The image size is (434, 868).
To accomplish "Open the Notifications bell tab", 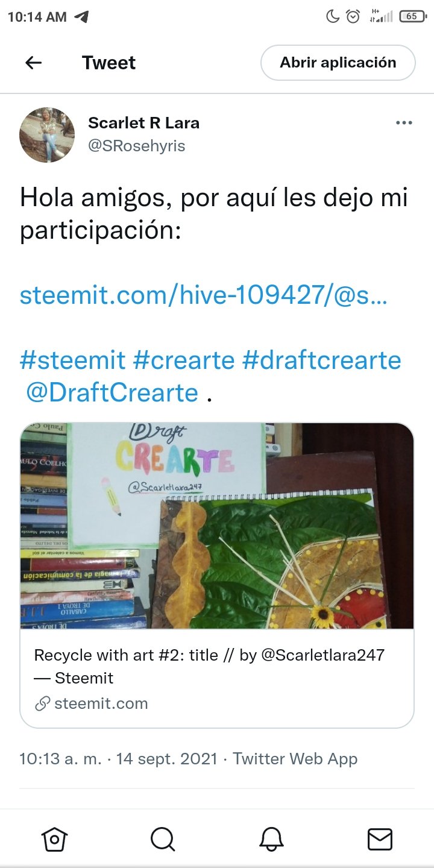I will [271, 839].
